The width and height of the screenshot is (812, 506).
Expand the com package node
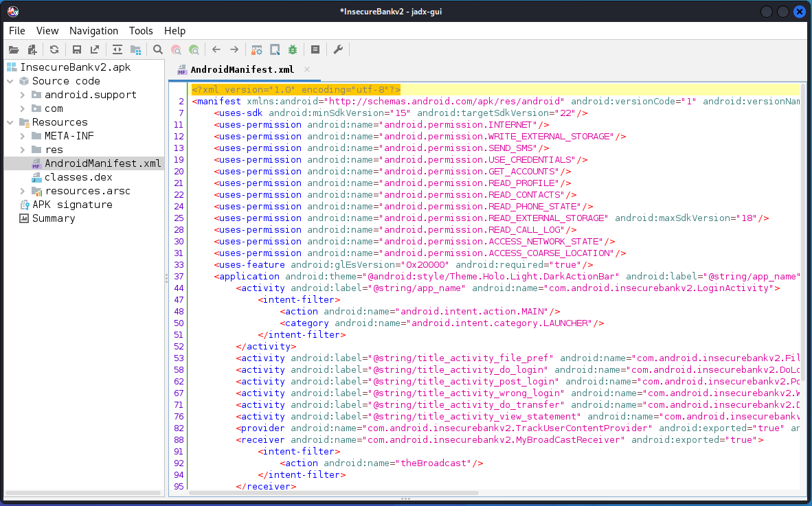pyautogui.click(x=22, y=108)
